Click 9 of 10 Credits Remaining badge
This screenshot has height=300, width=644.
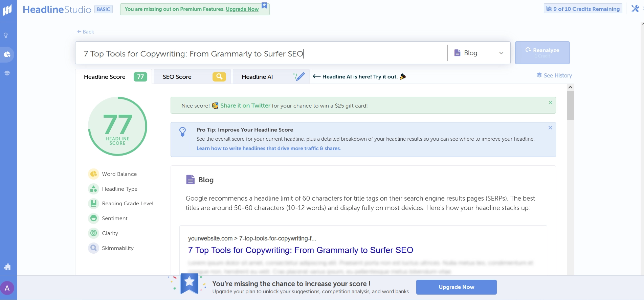[583, 9]
